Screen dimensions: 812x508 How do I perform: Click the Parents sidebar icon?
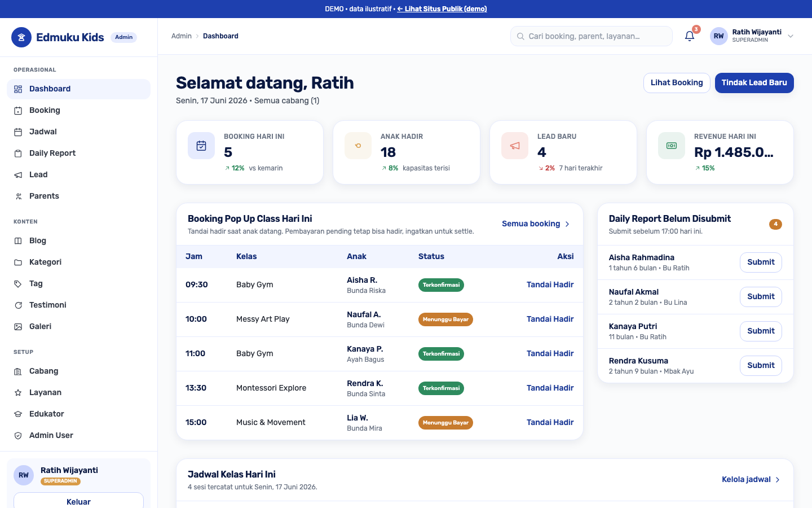[x=18, y=196]
